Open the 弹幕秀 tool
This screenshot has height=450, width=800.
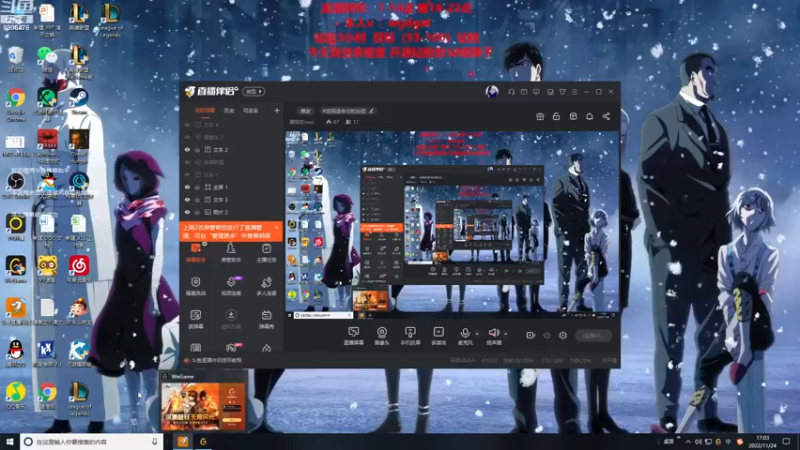point(266,319)
